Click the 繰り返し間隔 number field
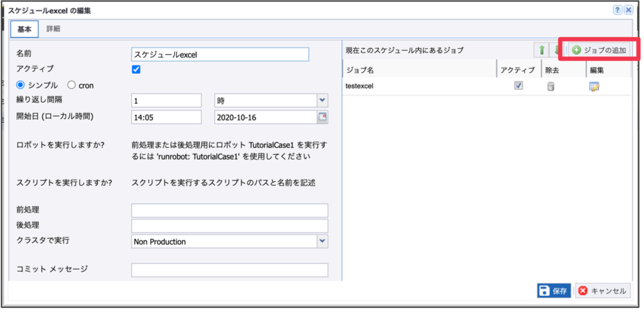Image resolution: width=644 pixels, height=313 pixels. pos(166,100)
